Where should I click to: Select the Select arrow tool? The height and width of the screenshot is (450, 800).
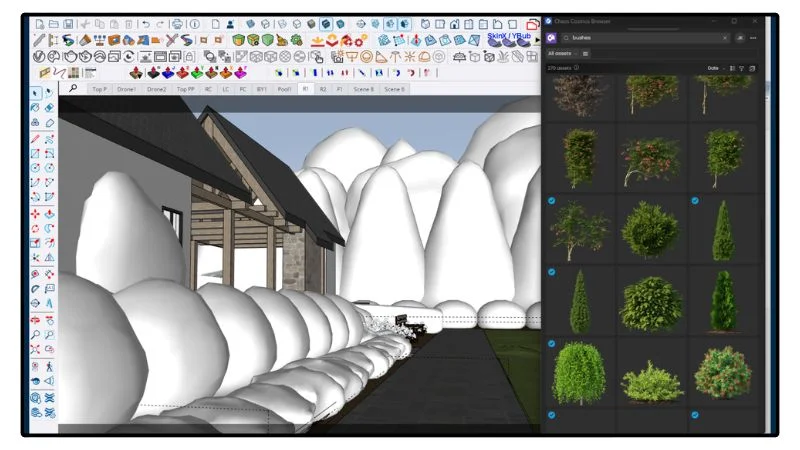click(x=35, y=93)
